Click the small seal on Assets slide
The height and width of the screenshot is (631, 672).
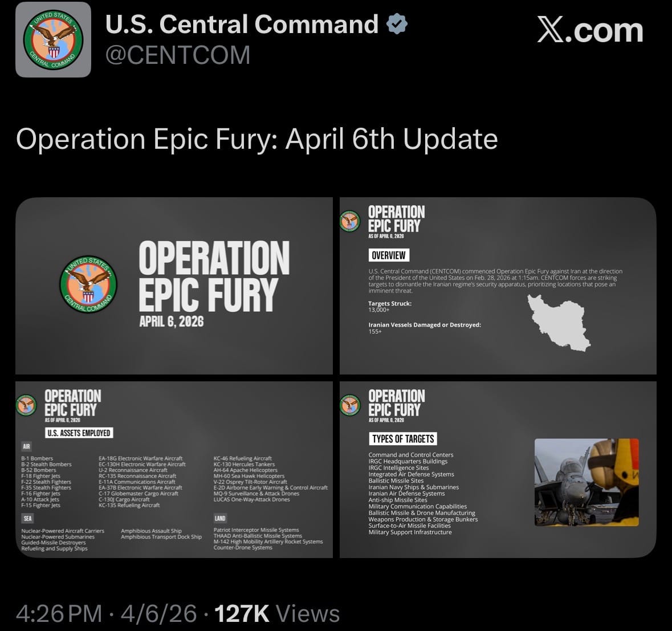coord(26,405)
